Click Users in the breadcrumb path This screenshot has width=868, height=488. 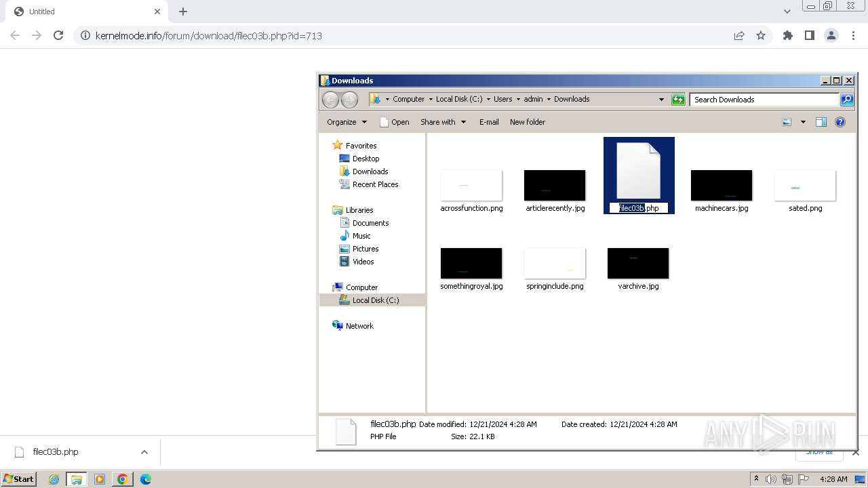(x=502, y=99)
